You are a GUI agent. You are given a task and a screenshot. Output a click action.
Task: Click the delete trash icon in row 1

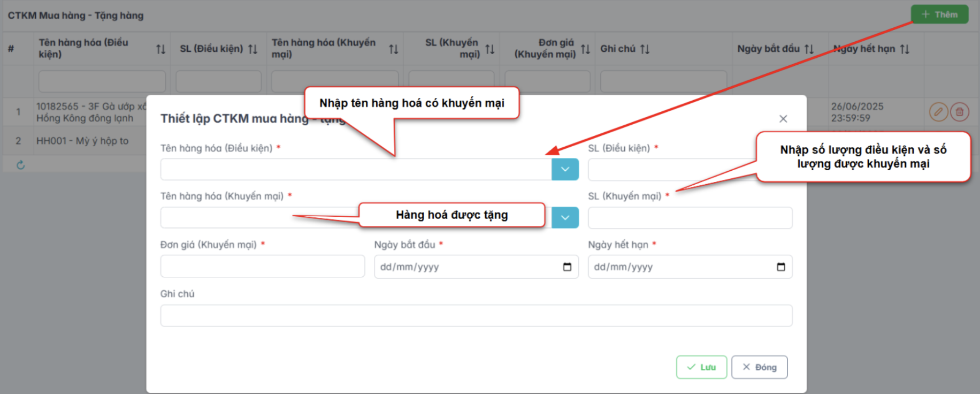[960, 112]
